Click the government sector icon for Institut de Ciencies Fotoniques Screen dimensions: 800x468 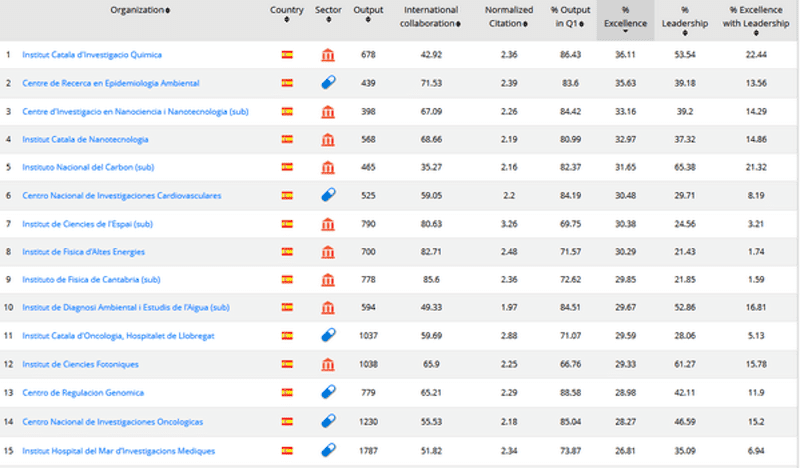[x=328, y=364]
